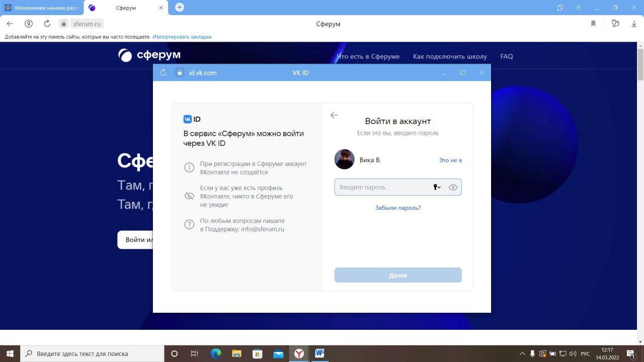
Task: Click the Сферум logo in page header
Action: click(149, 55)
